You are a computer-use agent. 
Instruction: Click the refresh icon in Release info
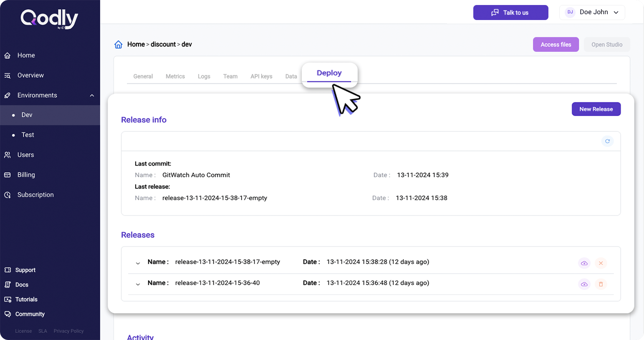tap(607, 141)
